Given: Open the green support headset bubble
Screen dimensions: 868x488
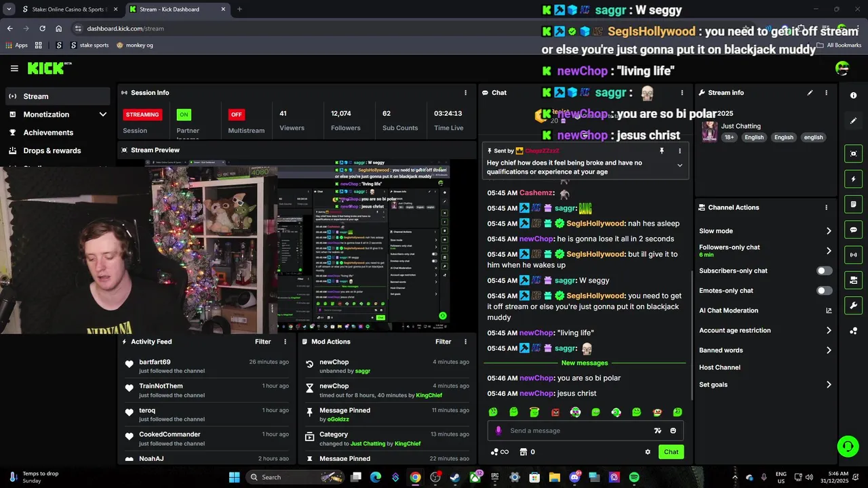Looking at the screenshot, I should click(x=848, y=446).
